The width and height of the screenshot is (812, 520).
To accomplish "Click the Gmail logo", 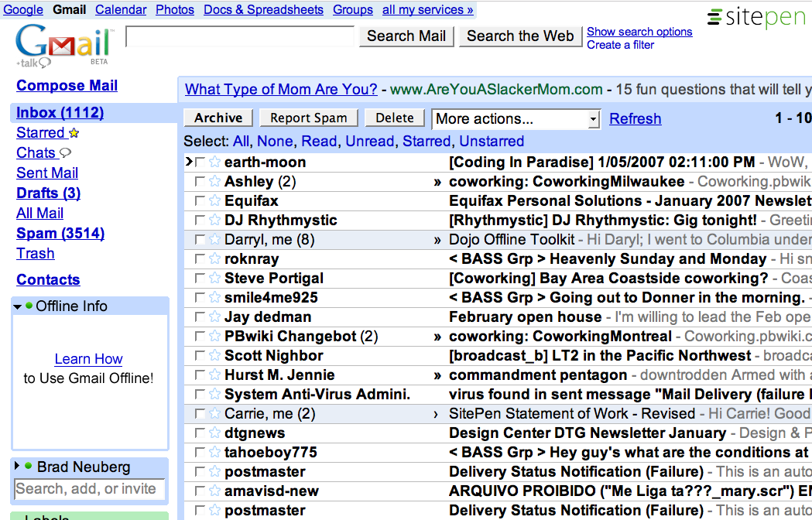I will 63,46.
